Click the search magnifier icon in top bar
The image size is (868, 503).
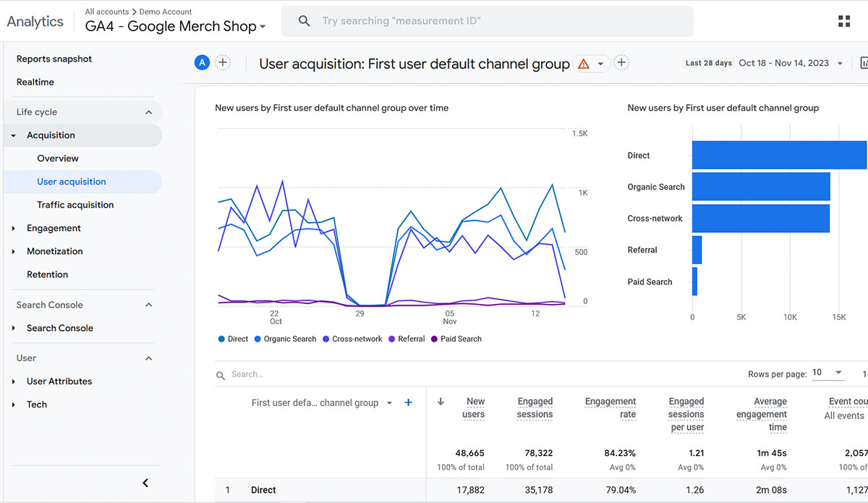pos(305,21)
